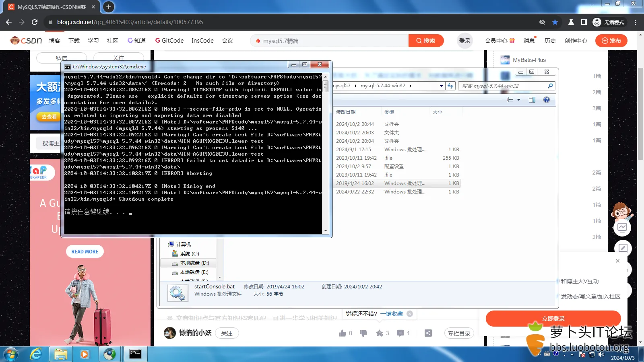
Task: Click the READ MORE ad button
Action: coord(85,251)
